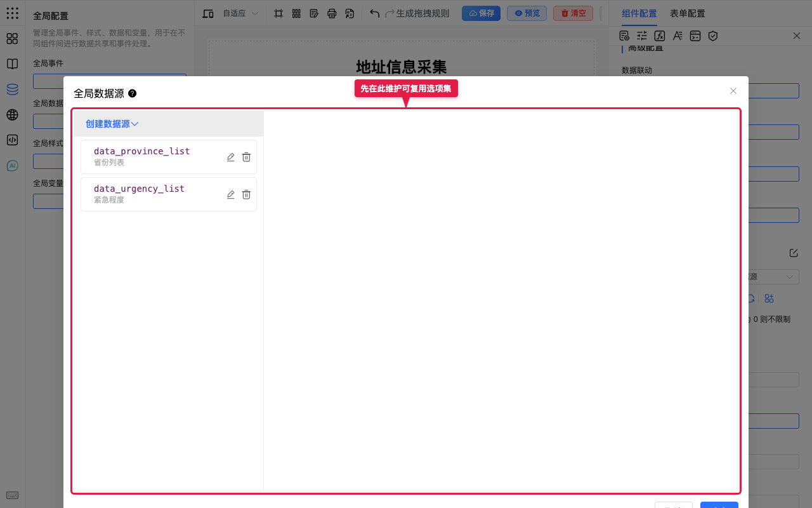The image size is (812, 508).
Task: Click 生成拖拽规则 in toolbar
Action: (422, 13)
